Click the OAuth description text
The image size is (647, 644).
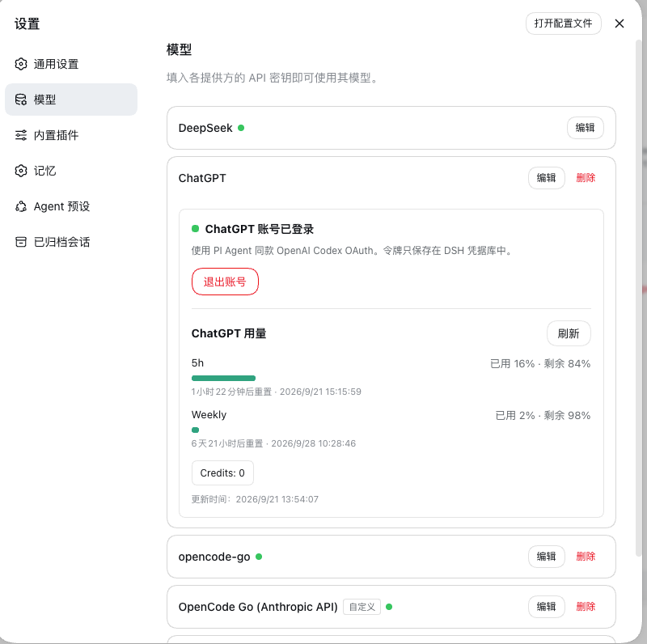click(x=353, y=251)
